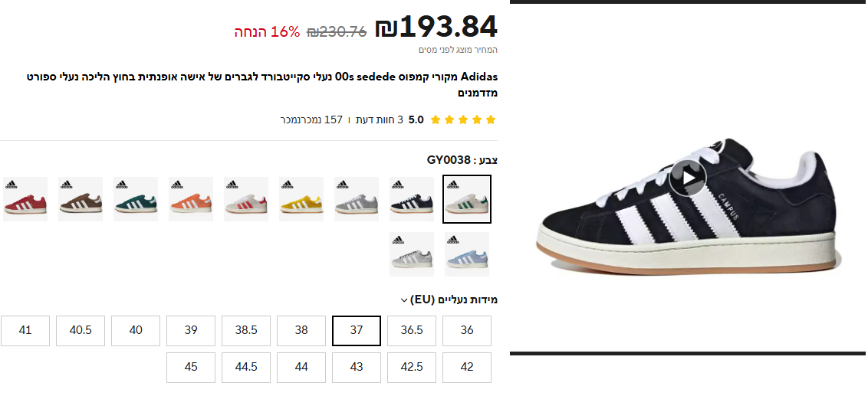
Task: Select the orange shoe color thumbnail
Action: coord(191,199)
